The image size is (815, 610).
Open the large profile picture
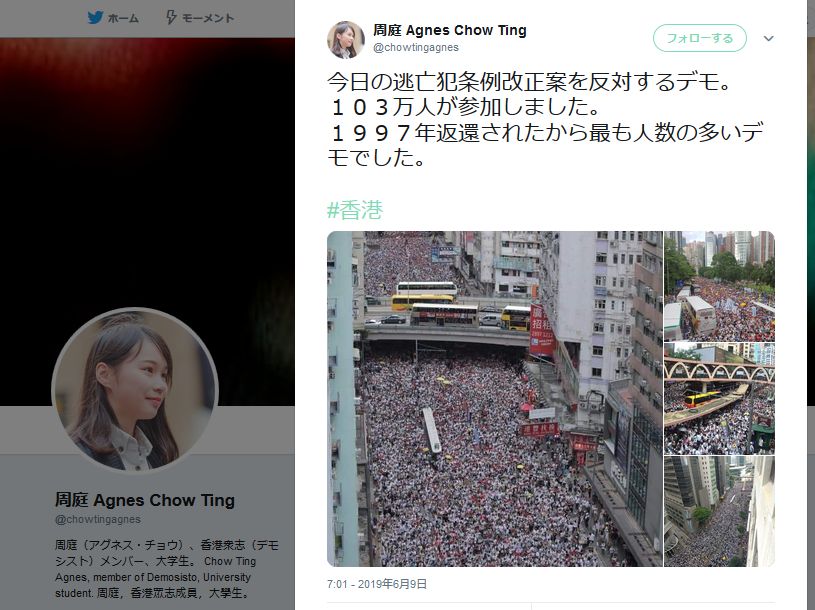(135, 390)
